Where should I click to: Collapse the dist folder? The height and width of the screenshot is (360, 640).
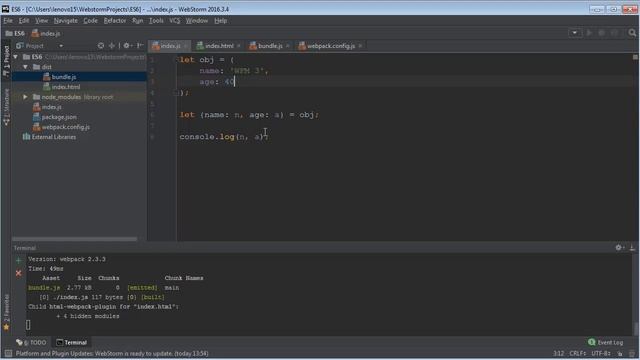pos(25,67)
